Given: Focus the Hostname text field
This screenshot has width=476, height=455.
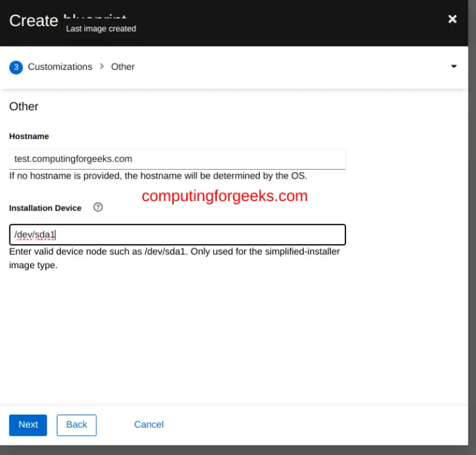Looking at the screenshot, I should 177,159.
